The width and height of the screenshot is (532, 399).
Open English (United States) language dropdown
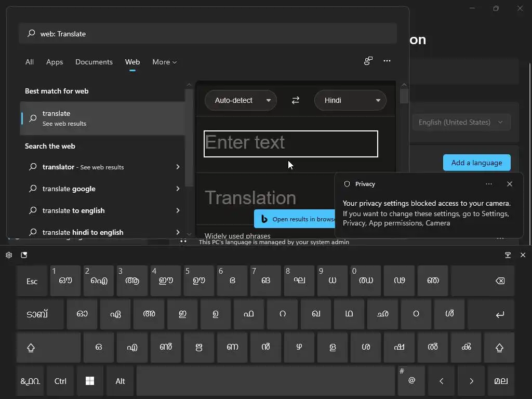461,122
